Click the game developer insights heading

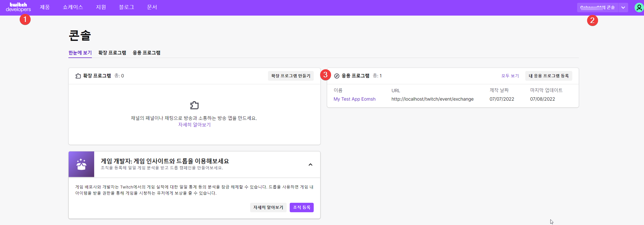coord(165,161)
